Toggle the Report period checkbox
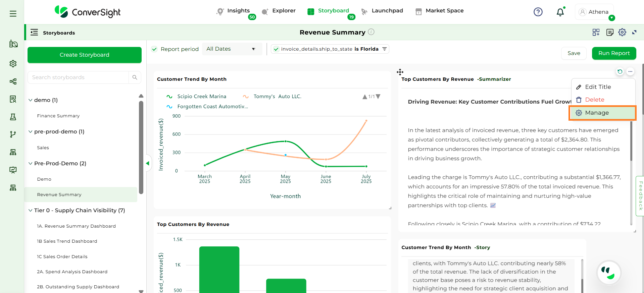 154,49
